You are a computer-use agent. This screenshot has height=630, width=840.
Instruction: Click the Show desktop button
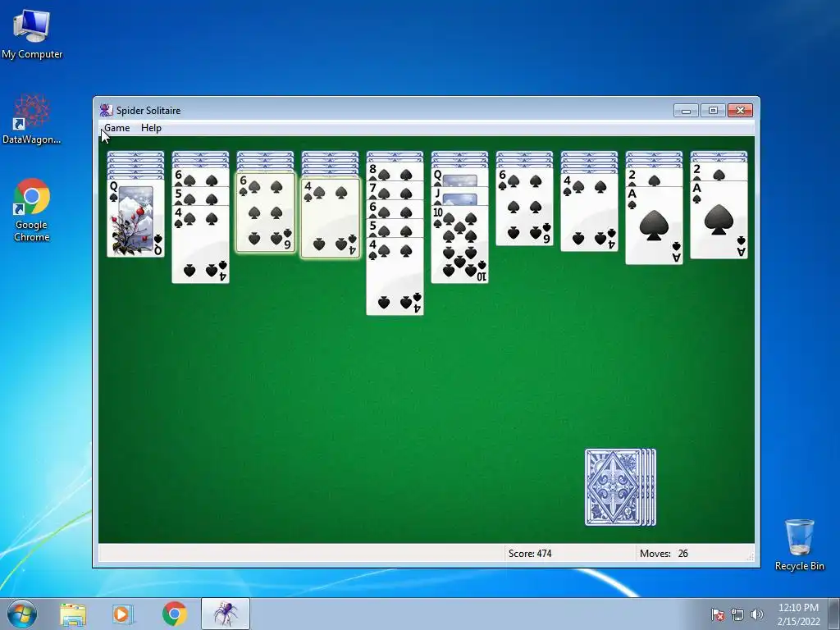834,614
